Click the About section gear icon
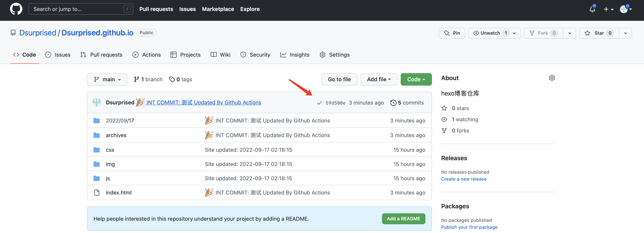The width and height of the screenshot is (644, 233). [x=552, y=78]
